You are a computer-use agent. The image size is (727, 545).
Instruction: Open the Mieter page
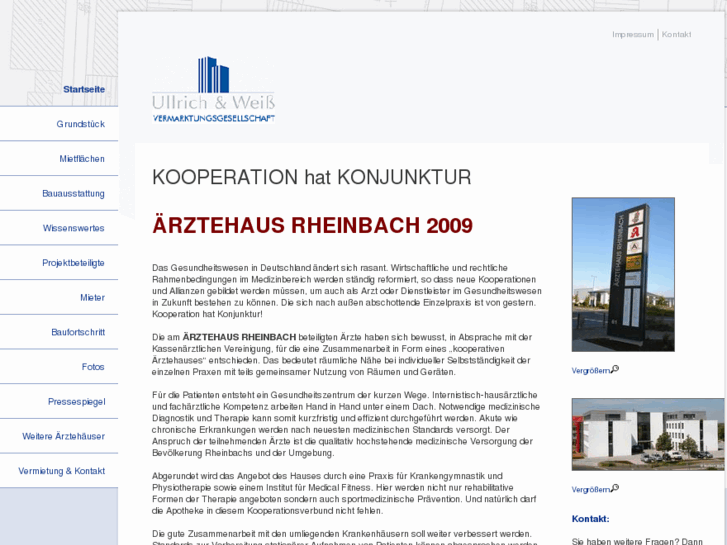coord(92,297)
